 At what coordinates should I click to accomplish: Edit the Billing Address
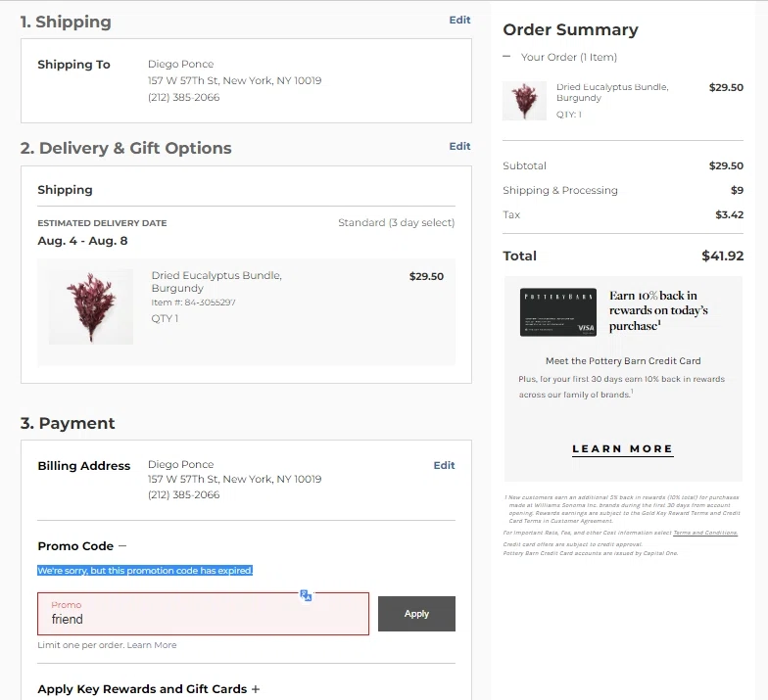tap(444, 465)
